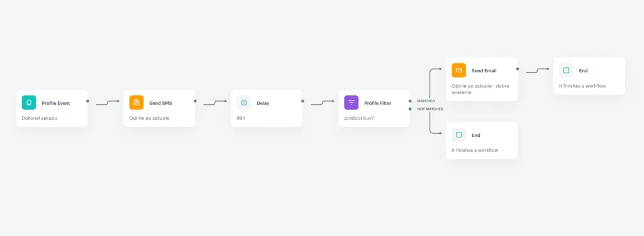
Task: Select the orange Send SMS icon
Action: (136, 102)
